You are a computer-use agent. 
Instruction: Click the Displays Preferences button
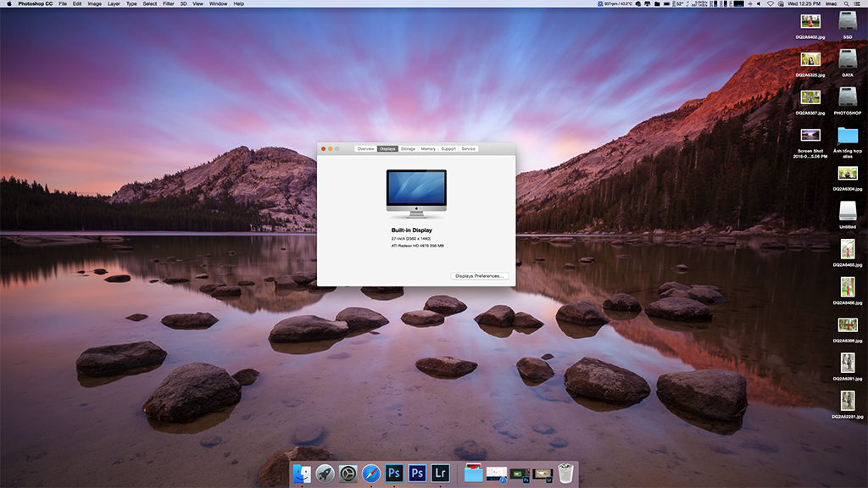(480, 275)
